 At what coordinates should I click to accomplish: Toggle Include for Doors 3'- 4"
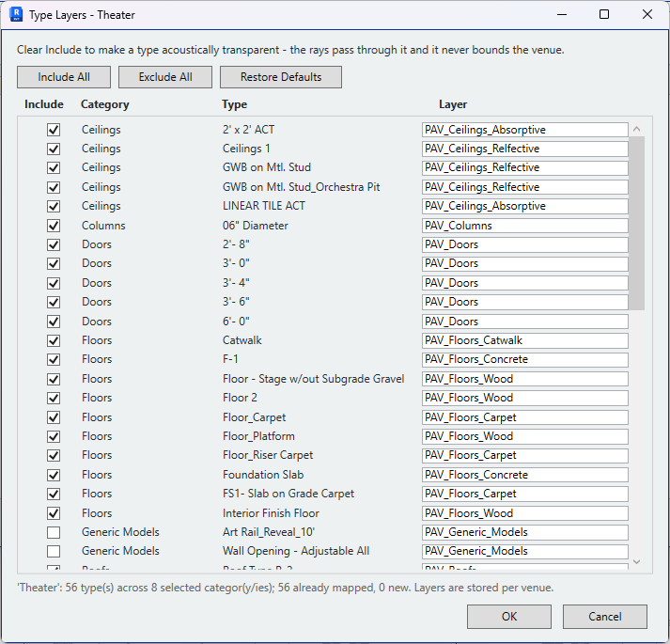[54, 283]
